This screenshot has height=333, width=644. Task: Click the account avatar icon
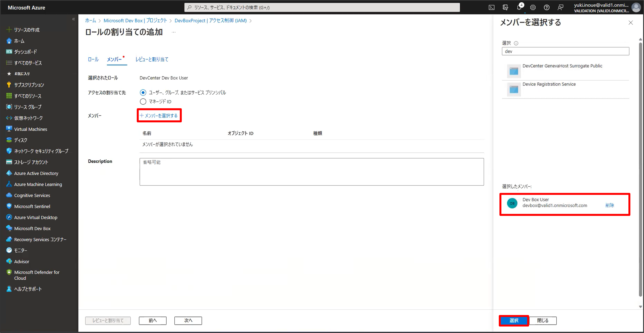click(636, 7)
